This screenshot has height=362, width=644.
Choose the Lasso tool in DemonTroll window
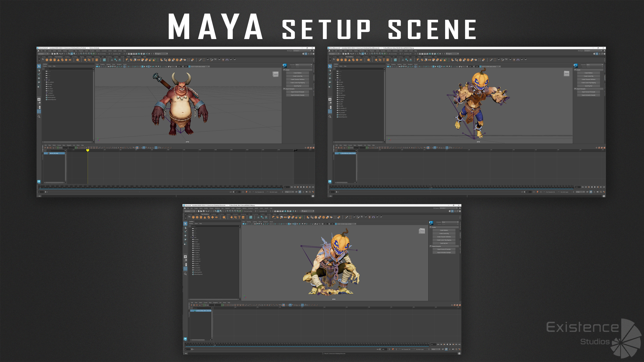pyautogui.click(x=39, y=70)
